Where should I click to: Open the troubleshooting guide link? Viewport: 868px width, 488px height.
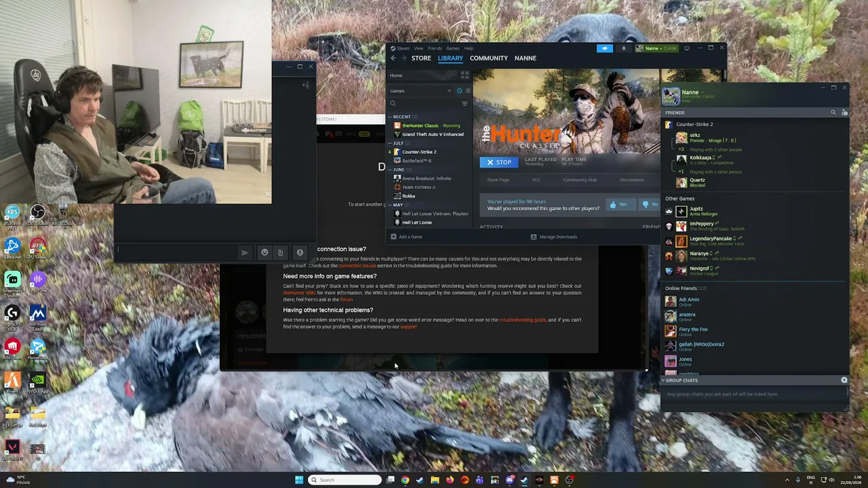point(522,320)
